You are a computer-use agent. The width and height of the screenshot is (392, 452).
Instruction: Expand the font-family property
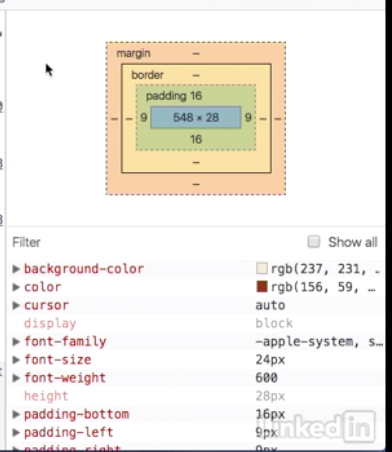point(16,342)
